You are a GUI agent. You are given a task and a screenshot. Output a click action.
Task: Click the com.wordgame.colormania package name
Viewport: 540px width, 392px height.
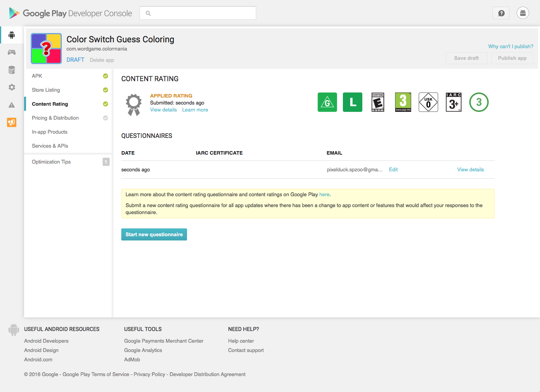[97, 49]
